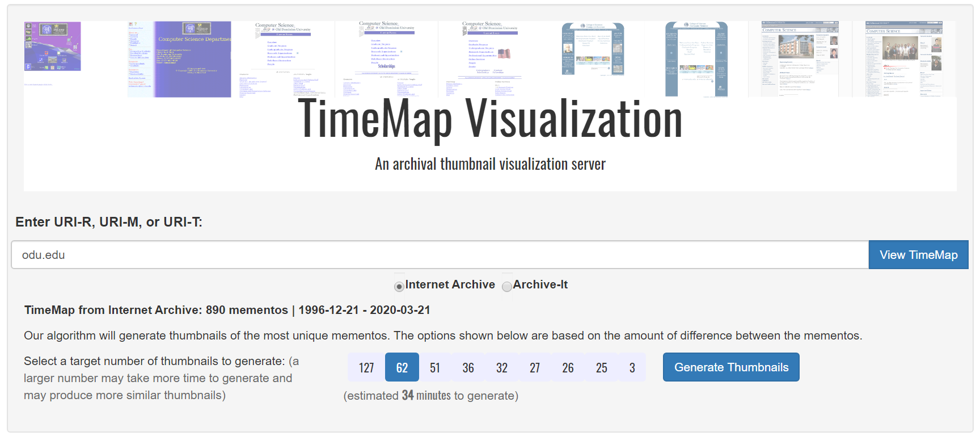The image size is (980, 440).
Task: Select the Internet Archive radio button
Action: click(x=399, y=287)
